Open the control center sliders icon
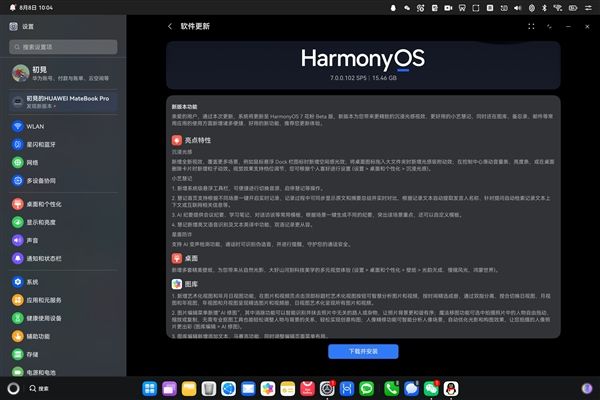 [x=588, y=8]
